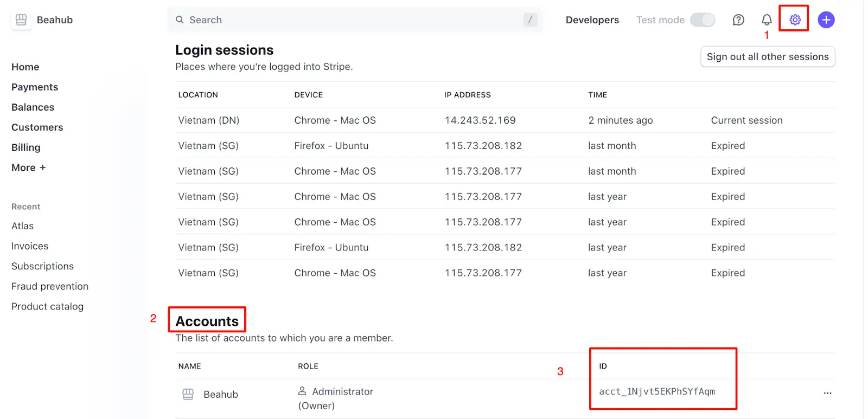Open Customers in sidebar
Viewport: 868px width, 419px height.
pos(37,127)
